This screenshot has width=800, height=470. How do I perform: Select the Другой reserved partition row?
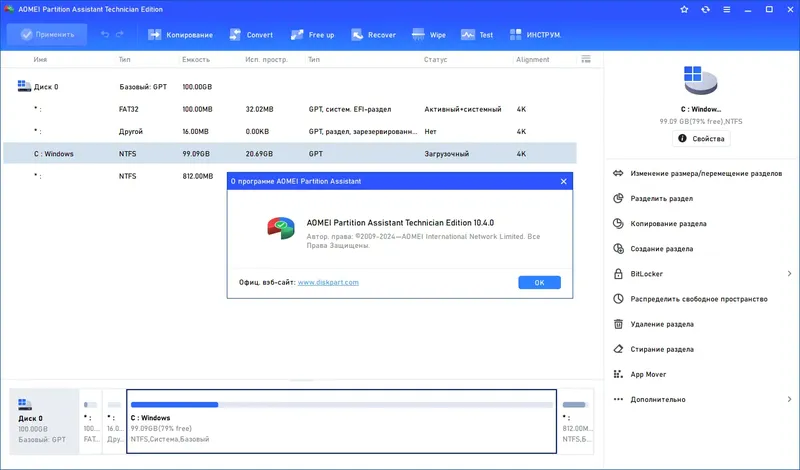click(290, 131)
